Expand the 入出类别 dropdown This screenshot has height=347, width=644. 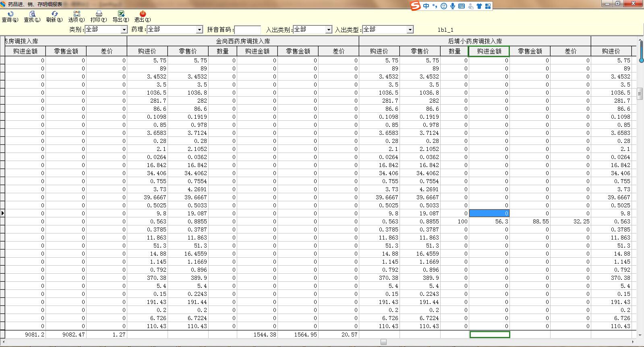pos(329,30)
